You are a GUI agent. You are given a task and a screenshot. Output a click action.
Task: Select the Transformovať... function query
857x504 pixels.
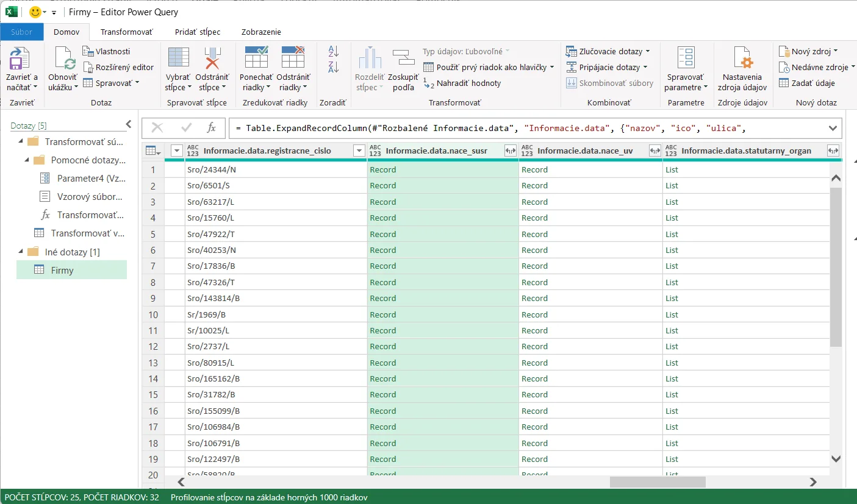point(82,215)
